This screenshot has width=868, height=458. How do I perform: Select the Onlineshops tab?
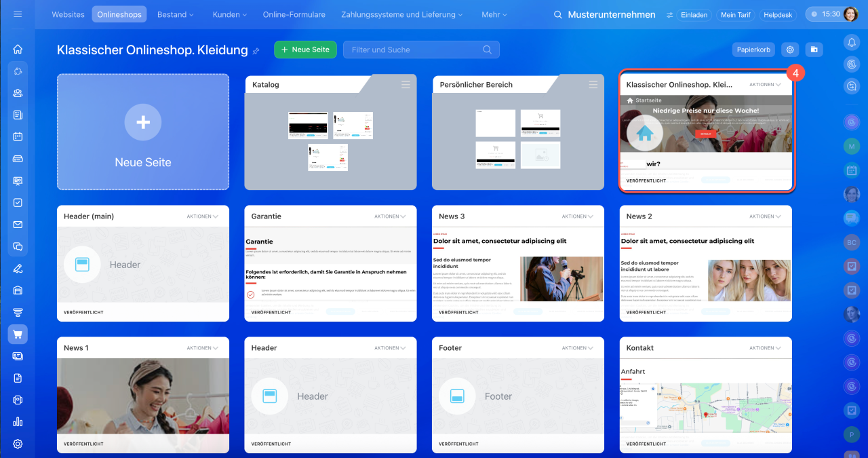pyautogui.click(x=119, y=14)
